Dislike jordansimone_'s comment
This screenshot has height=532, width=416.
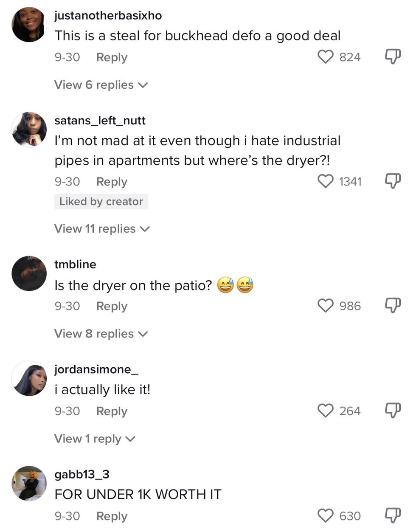392,411
